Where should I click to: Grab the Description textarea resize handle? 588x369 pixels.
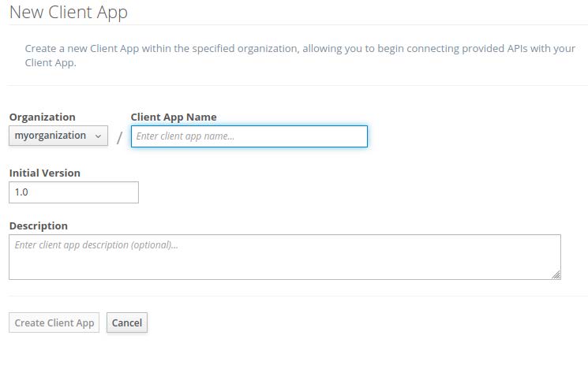556,274
